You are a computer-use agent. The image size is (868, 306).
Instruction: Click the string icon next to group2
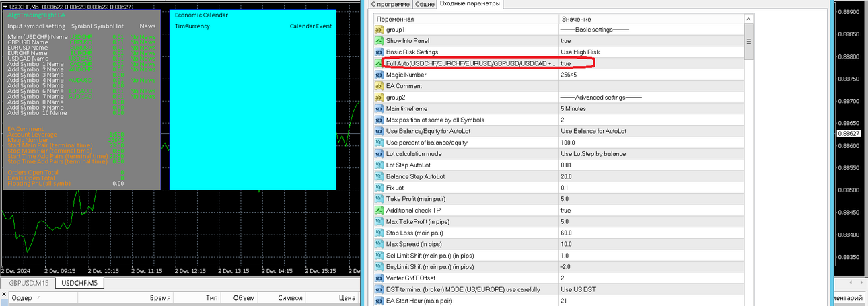(379, 98)
